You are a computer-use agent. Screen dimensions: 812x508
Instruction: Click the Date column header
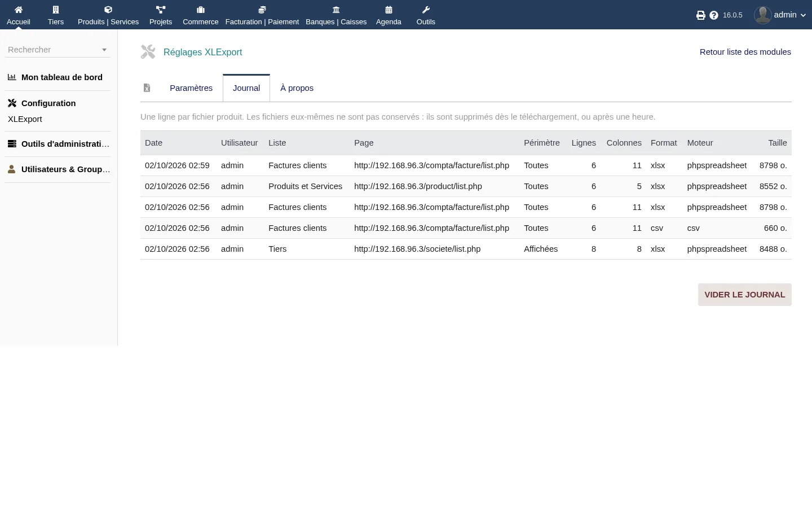[x=153, y=143]
